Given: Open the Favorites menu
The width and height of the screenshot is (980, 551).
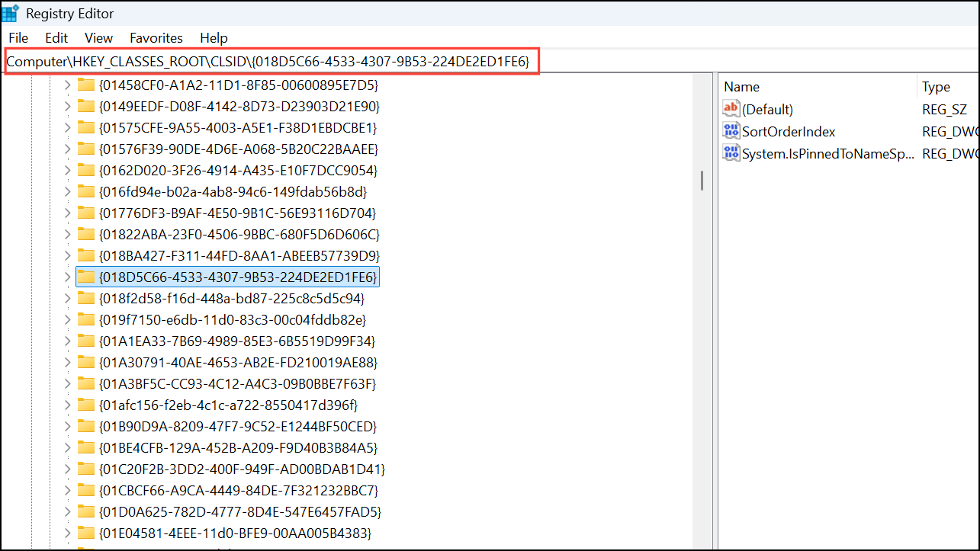Looking at the screenshot, I should (156, 37).
